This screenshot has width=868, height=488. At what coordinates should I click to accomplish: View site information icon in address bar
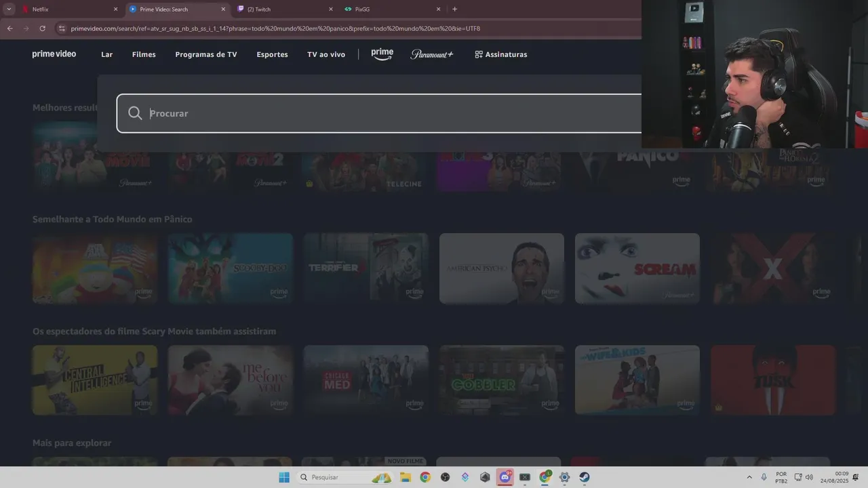point(62,28)
